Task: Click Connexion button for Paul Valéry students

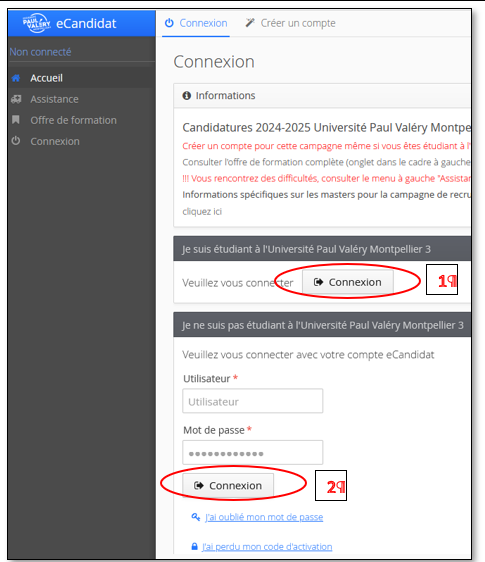Action: [x=348, y=282]
